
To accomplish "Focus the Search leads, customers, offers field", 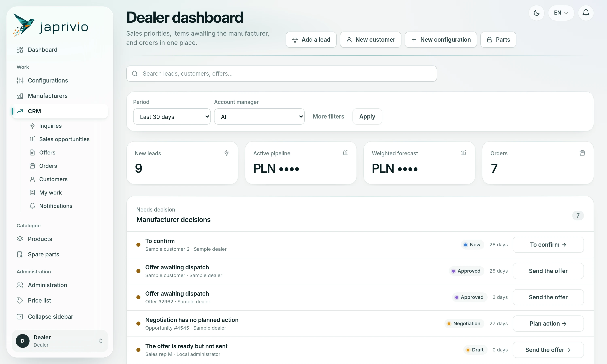I will (281, 74).
